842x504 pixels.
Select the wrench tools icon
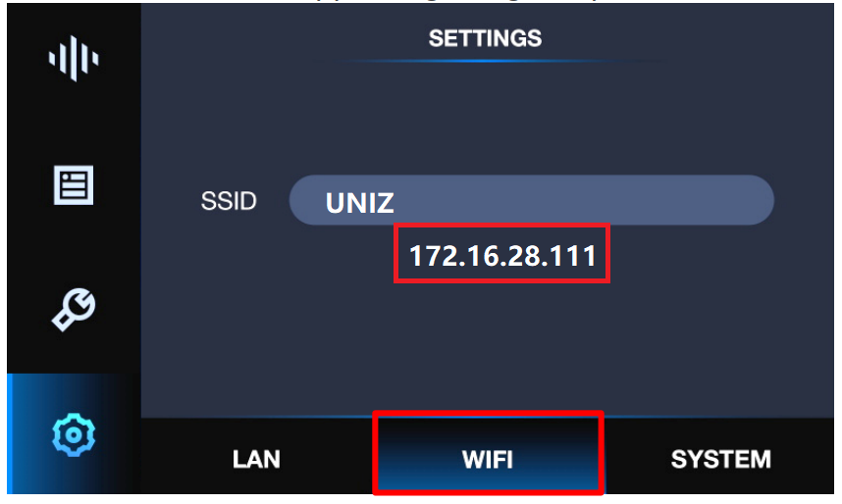tap(74, 309)
